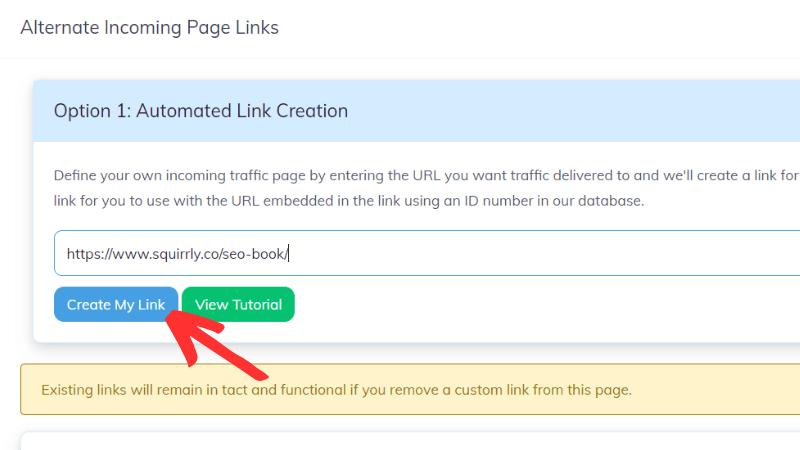This screenshot has height=450, width=800.
Task: Focus the incoming traffic URL input field
Action: tap(500, 253)
